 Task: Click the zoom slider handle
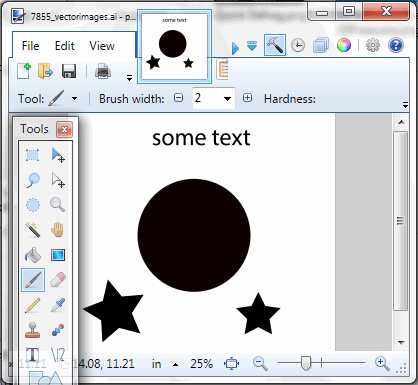click(306, 363)
